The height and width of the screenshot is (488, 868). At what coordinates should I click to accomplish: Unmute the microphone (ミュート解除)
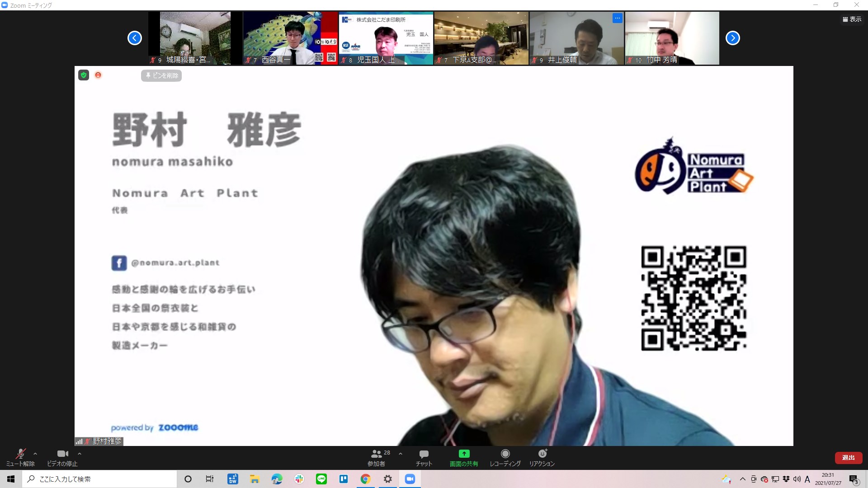20,457
